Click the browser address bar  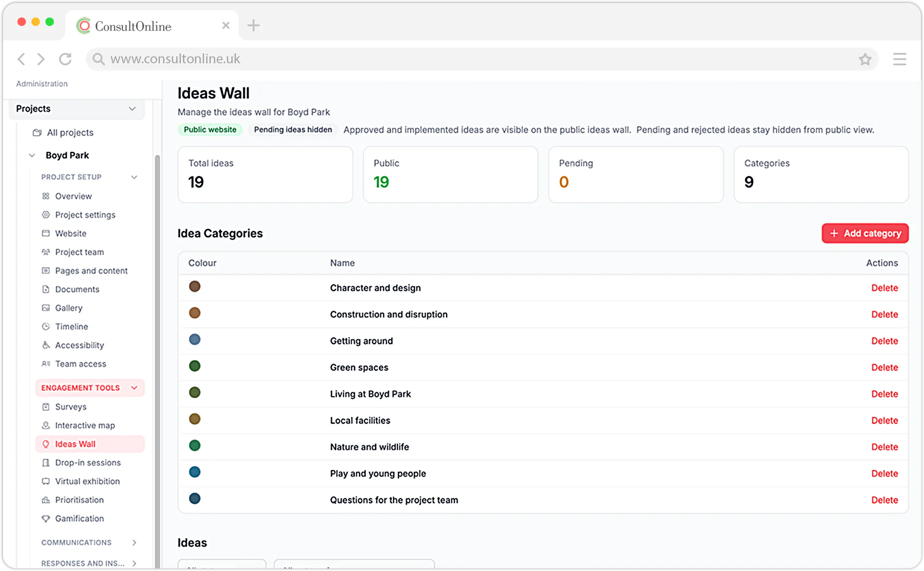pos(482,59)
